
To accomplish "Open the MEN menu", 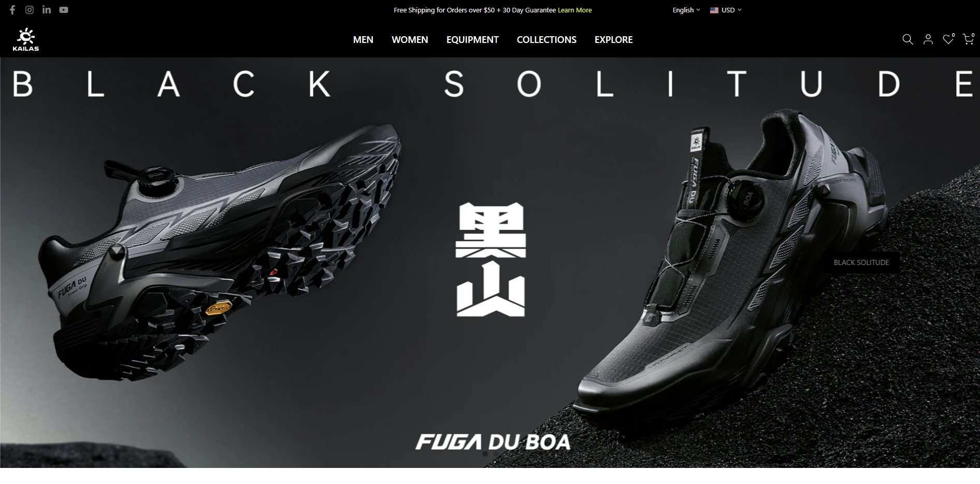I will click(363, 40).
